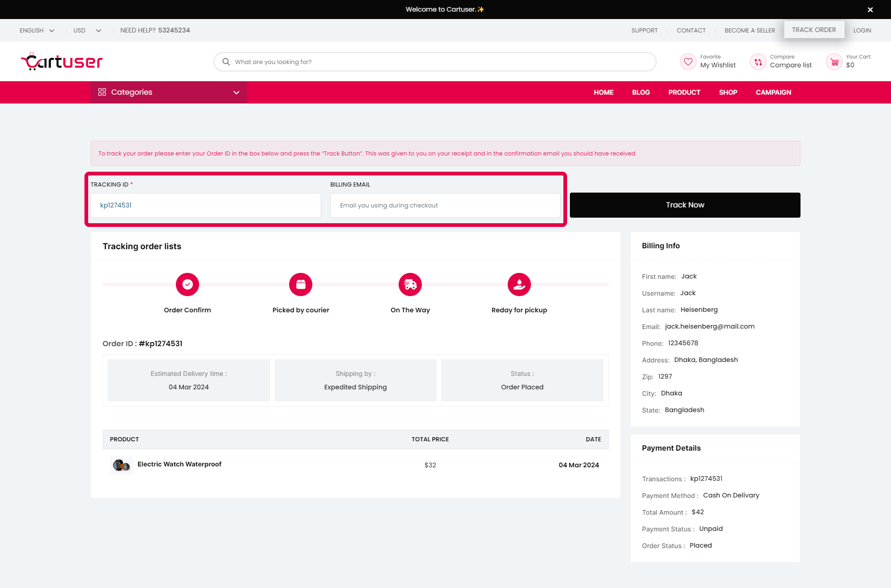Click the search magnifier icon
The width and height of the screenshot is (891, 588).
pyautogui.click(x=226, y=62)
